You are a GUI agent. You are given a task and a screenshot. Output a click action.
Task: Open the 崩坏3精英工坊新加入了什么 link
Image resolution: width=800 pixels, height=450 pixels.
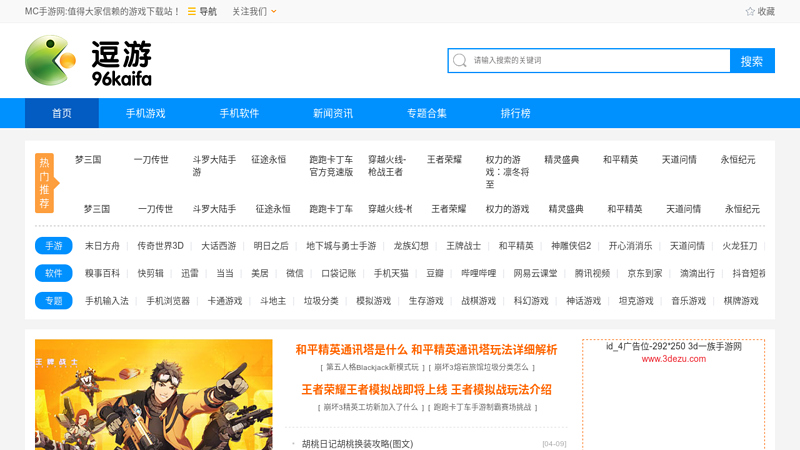[370, 407]
